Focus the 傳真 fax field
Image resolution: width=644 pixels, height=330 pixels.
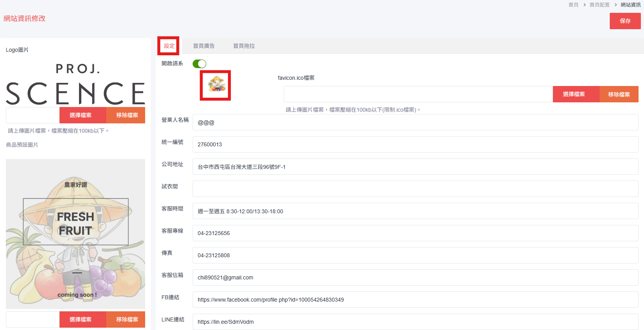point(415,255)
